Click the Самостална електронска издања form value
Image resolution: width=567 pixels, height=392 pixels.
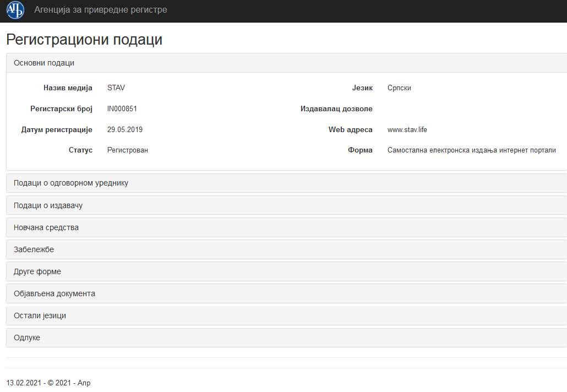(471, 150)
